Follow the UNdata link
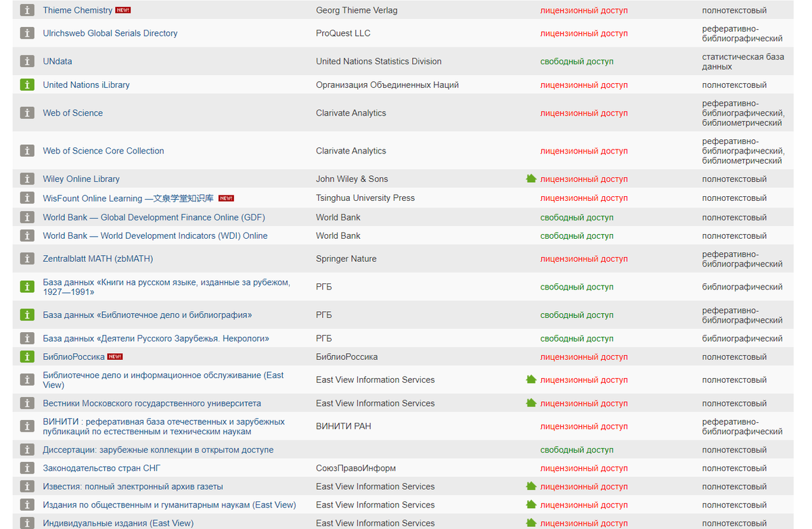Viewport: 812px width, 529px height. [x=58, y=62]
